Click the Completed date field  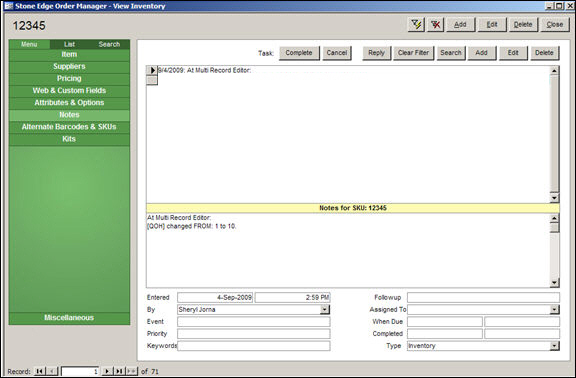(445, 334)
